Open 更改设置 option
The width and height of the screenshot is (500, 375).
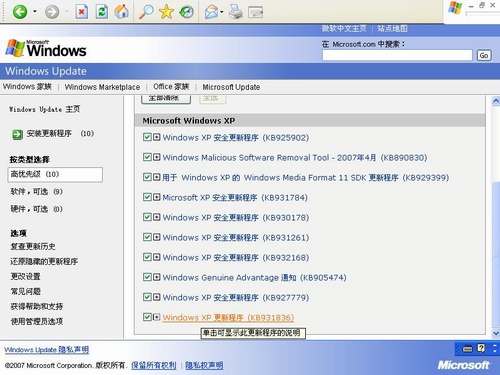point(26,276)
